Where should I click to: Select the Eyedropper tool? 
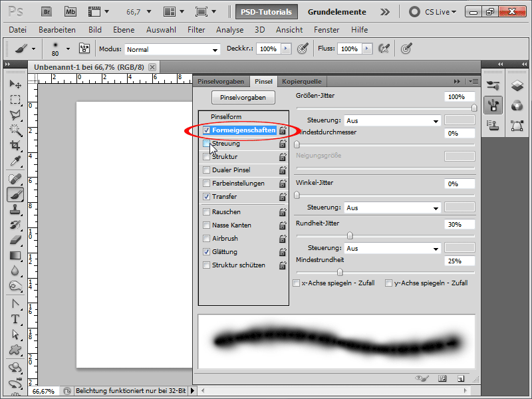(15, 161)
